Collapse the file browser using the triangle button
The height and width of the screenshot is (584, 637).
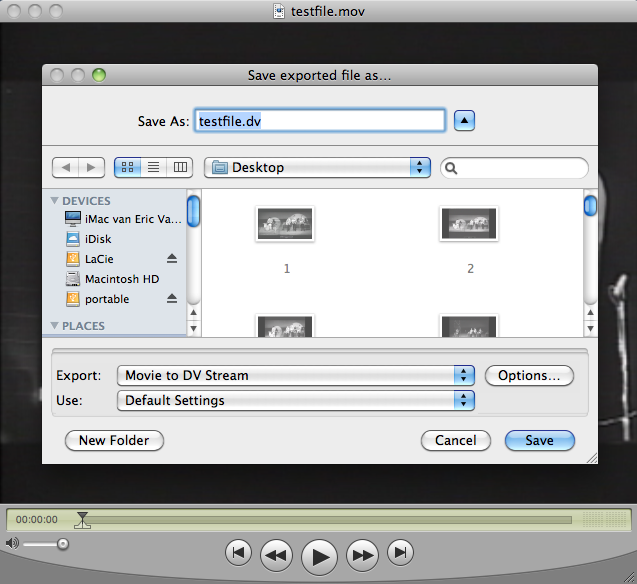point(464,121)
